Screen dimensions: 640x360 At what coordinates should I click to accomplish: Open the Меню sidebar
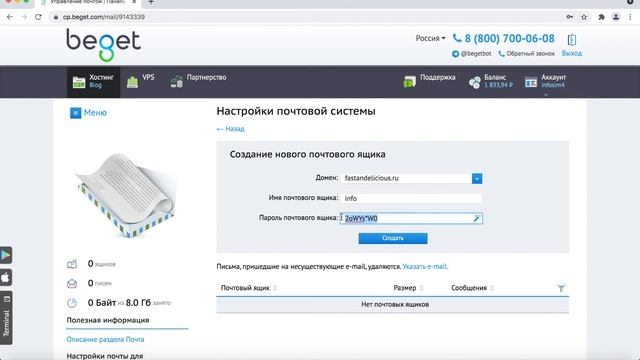point(88,113)
